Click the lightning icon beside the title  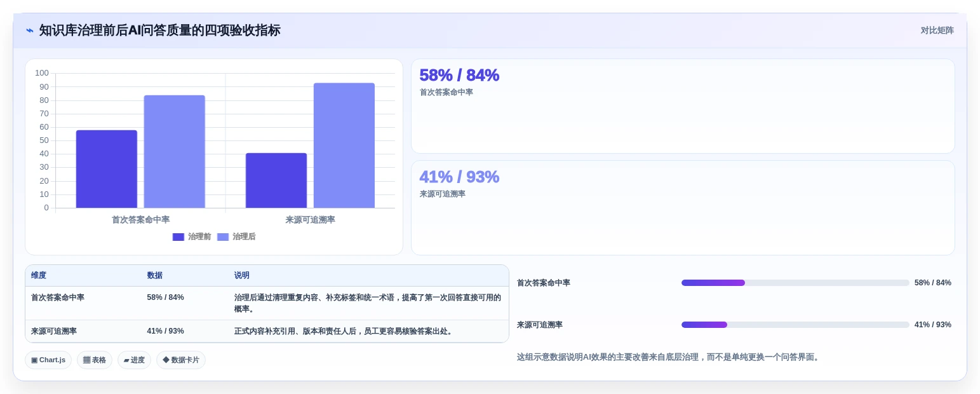(x=30, y=31)
